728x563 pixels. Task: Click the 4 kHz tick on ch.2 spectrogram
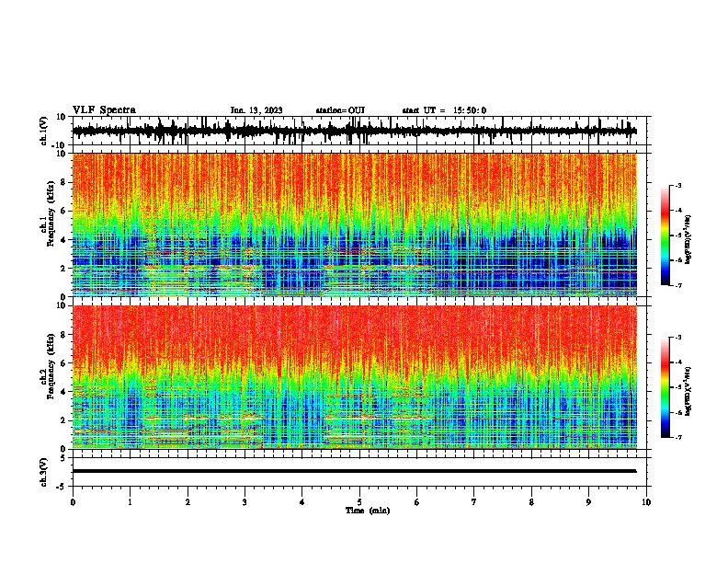click(64, 392)
